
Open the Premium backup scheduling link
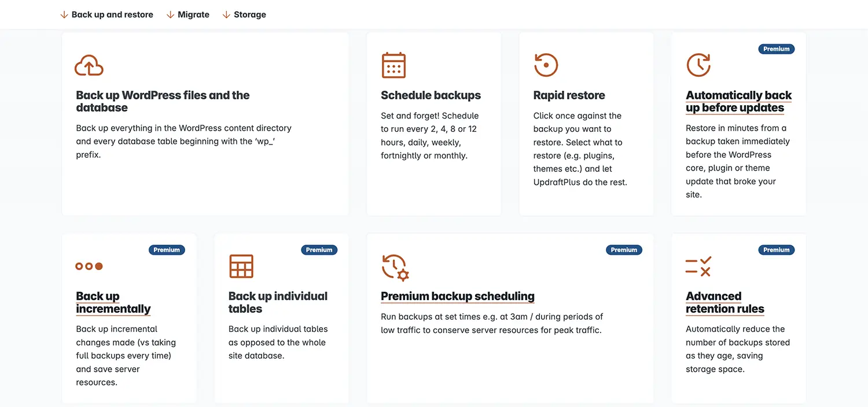point(457,296)
